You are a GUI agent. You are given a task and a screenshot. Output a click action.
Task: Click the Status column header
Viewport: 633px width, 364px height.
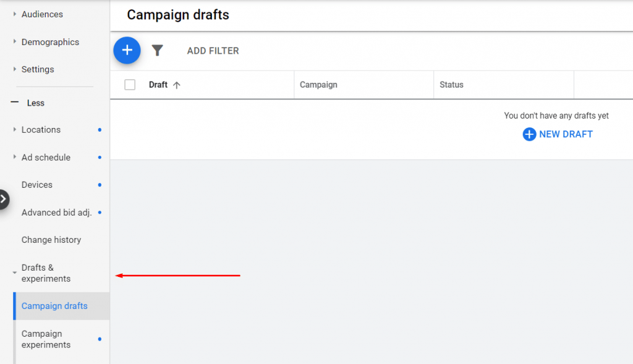click(451, 85)
